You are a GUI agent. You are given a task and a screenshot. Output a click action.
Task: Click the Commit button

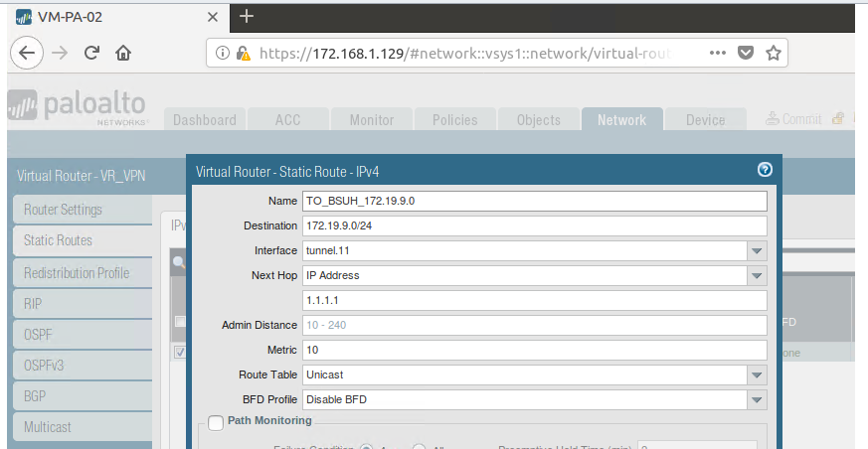click(793, 118)
